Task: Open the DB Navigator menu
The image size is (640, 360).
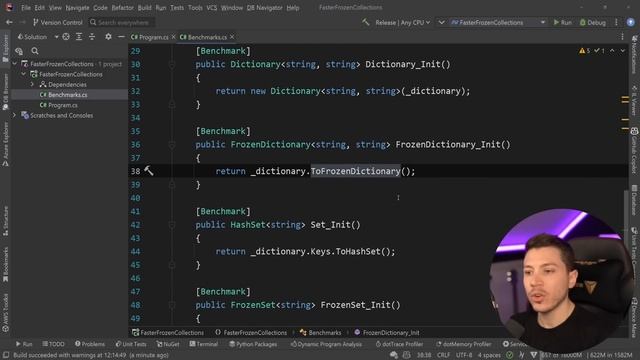Action: click(x=264, y=8)
